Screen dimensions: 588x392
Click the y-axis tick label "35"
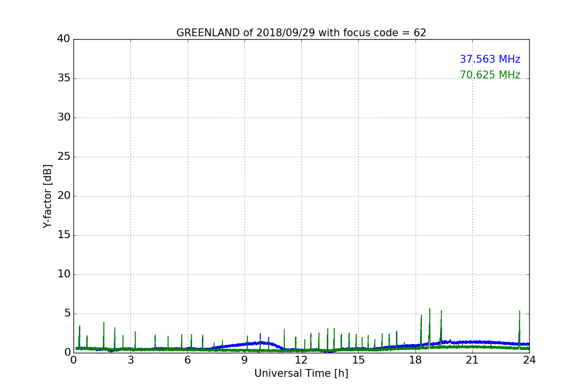click(64, 78)
